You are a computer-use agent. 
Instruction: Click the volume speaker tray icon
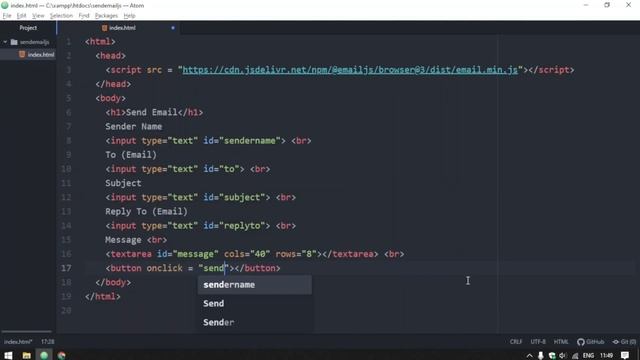tap(563, 356)
